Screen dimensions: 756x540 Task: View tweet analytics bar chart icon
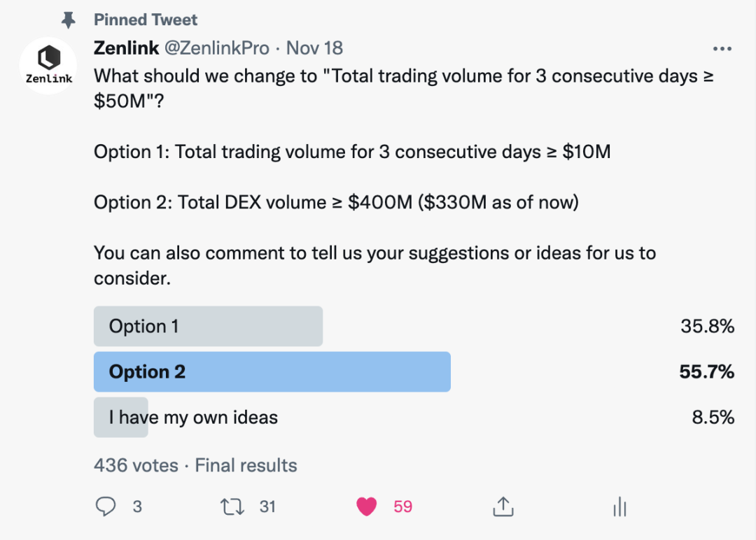click(619, 506)
